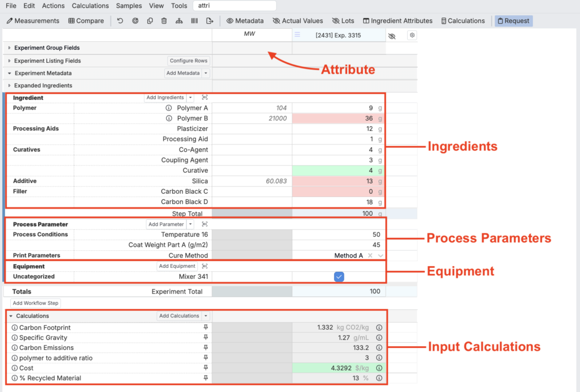580x392 pixels.
Task: Open the Add Ingredients dropdown arrow
Action: 190,97
